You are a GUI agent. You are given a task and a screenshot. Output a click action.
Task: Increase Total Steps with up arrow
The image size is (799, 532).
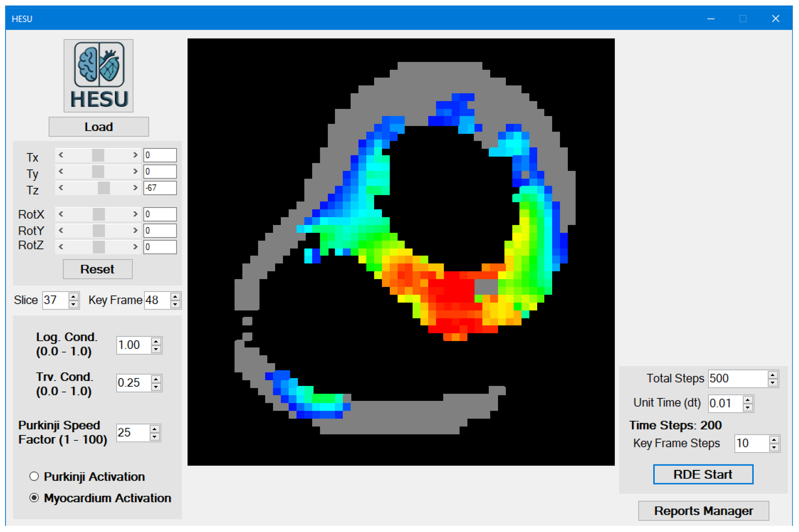[773, 375]
